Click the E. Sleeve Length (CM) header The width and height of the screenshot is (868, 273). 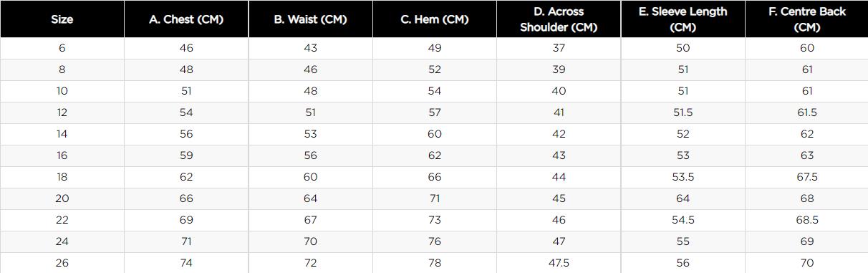(683, 19)
